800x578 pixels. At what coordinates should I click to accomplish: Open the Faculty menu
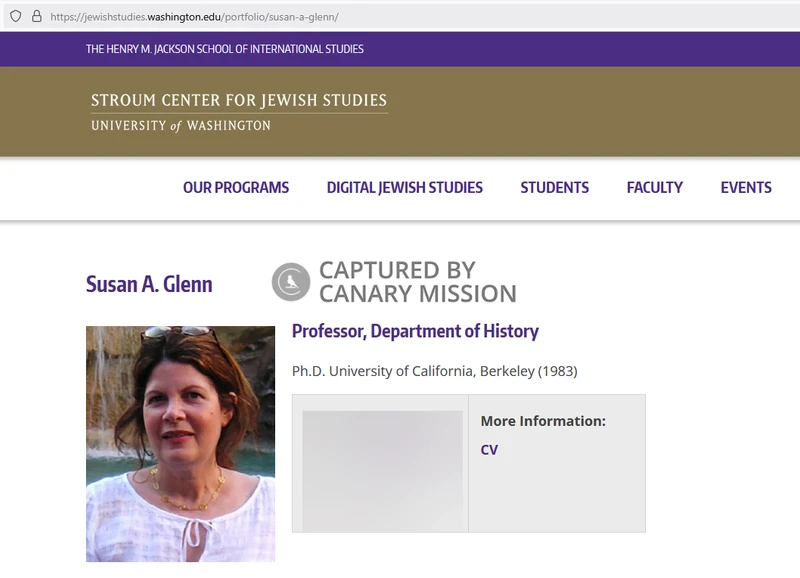655,188
